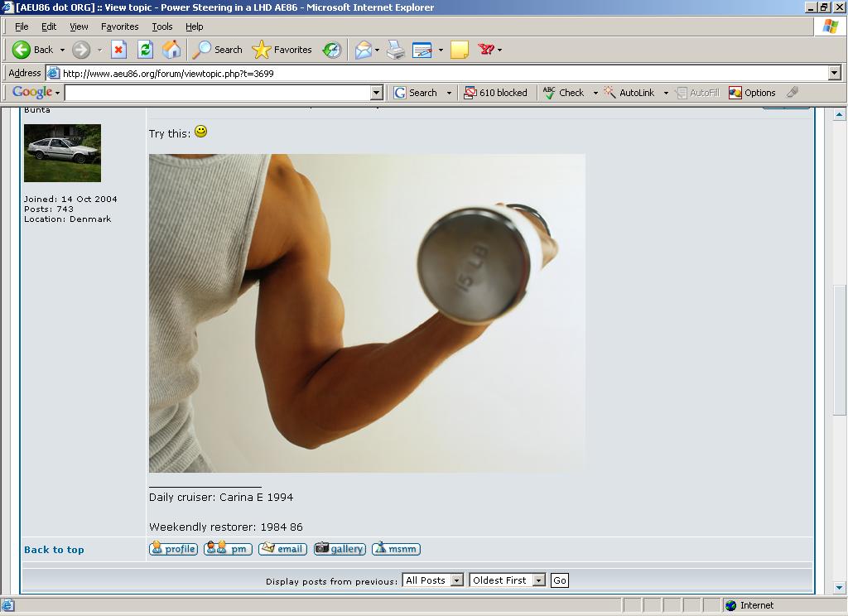Click the Back to top link
Screen dimensions: 848x616
54,550
